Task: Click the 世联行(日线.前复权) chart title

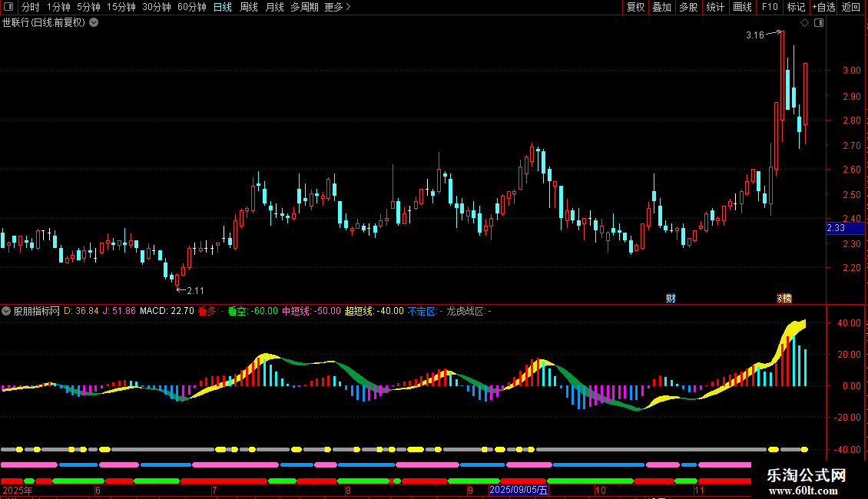Action: click(x=44, y=23)
